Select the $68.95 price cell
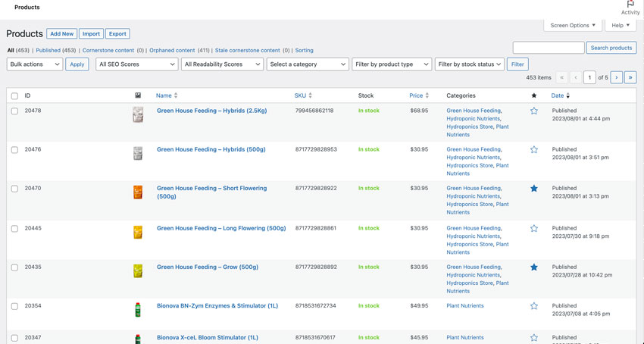This screenshot has height=344, width=644. pyautogui.click(x=419, y=111)
